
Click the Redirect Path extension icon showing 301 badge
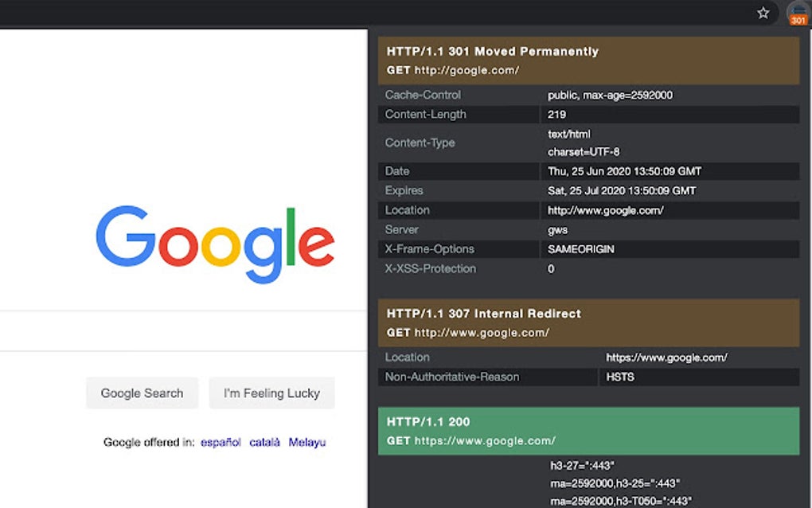(798, 14)
